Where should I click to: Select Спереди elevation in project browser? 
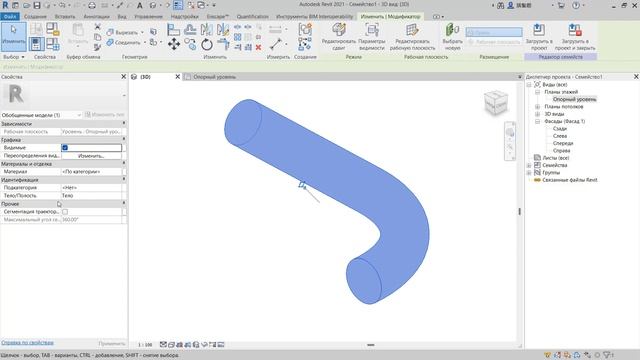[x=563, y=143]
